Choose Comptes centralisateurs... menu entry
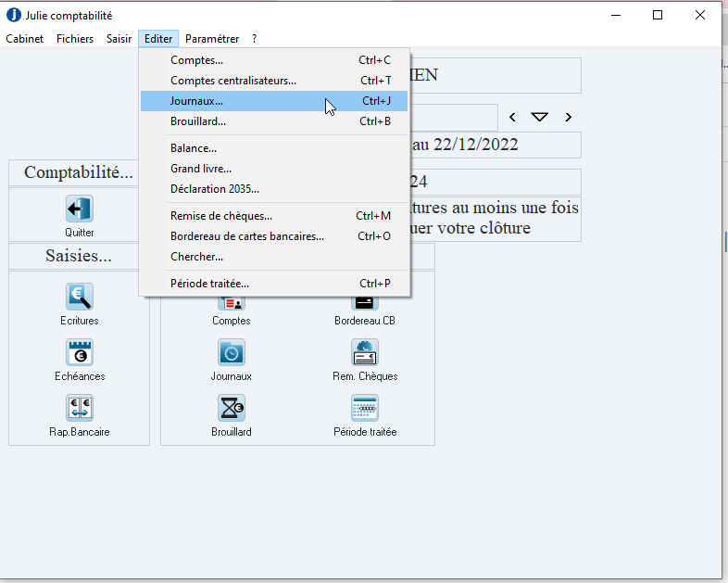 (x=274, y=81)
